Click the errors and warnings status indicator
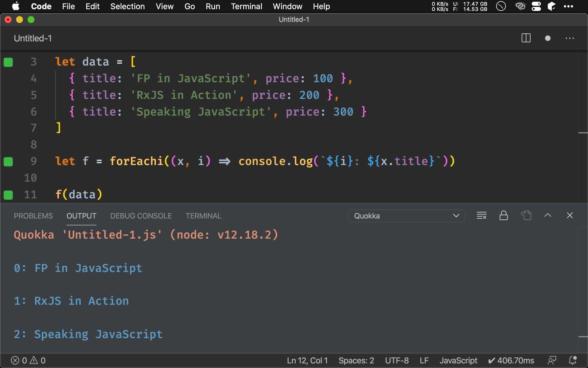Image resolution: width=588 pixels, height=368 pixels. click(x=28, y=361)
